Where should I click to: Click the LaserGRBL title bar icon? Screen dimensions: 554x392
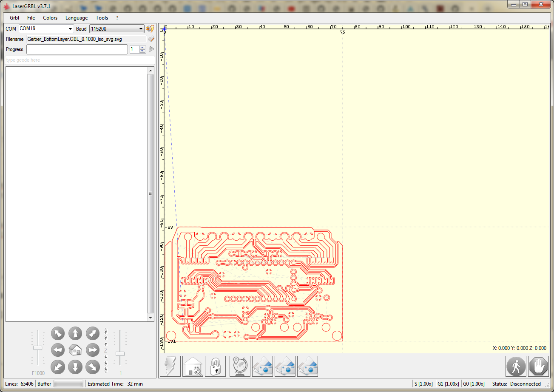6,6
